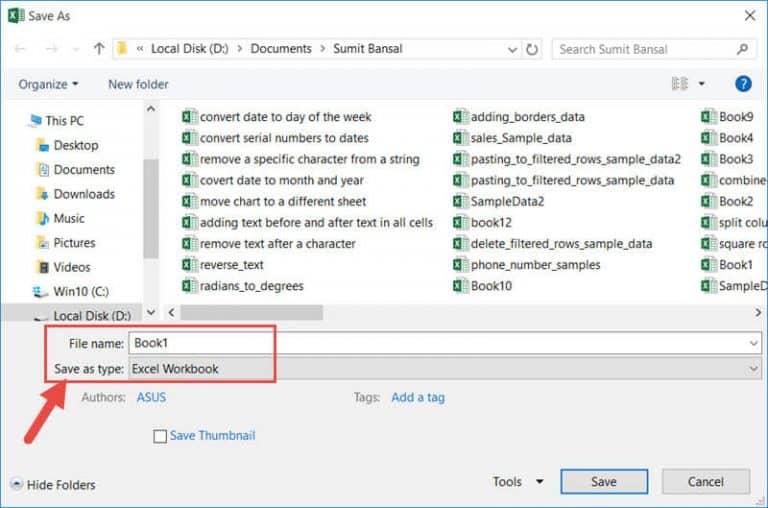Select 'adding text before and after text' file
The height and width of the screenshot is (508, 768).
coord(308,222)
